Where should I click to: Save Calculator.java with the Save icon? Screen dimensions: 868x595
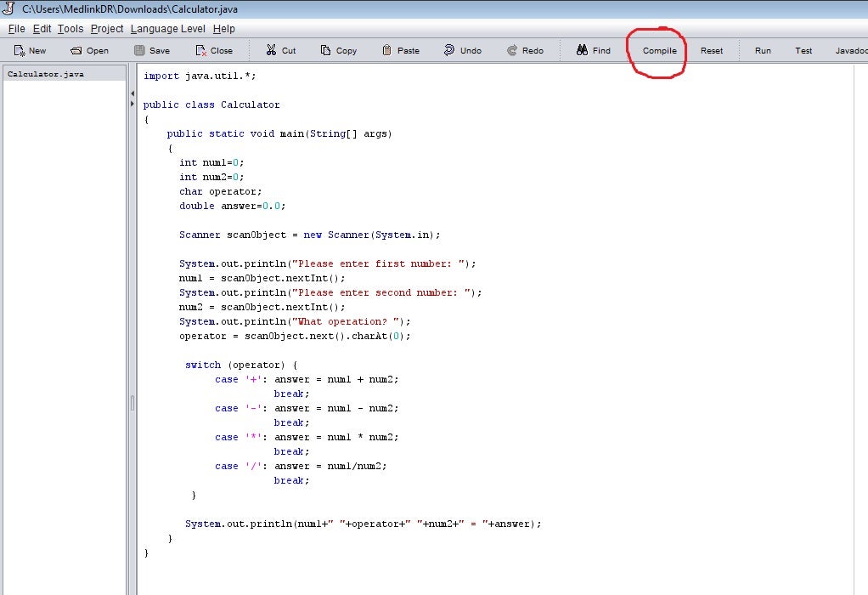tap(151, 50)
